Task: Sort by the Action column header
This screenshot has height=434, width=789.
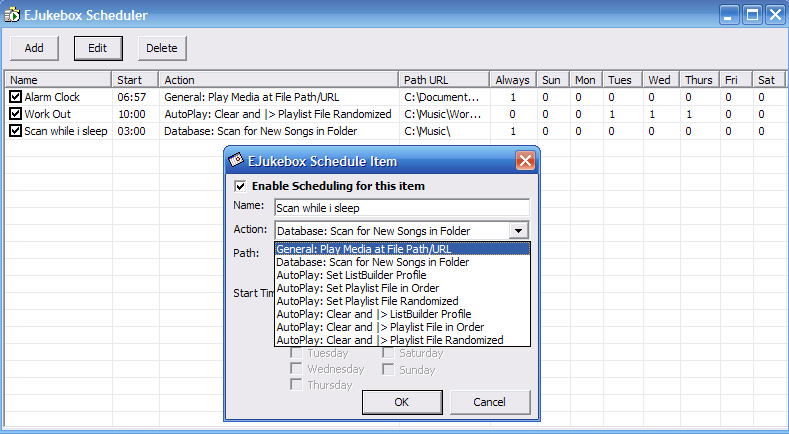Action: (278, 80)
